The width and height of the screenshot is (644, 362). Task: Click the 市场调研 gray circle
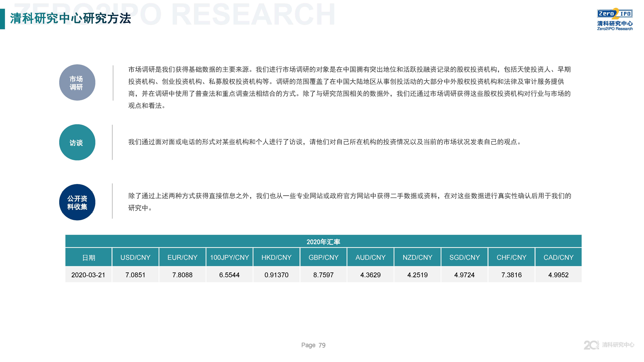pos(77,83)
